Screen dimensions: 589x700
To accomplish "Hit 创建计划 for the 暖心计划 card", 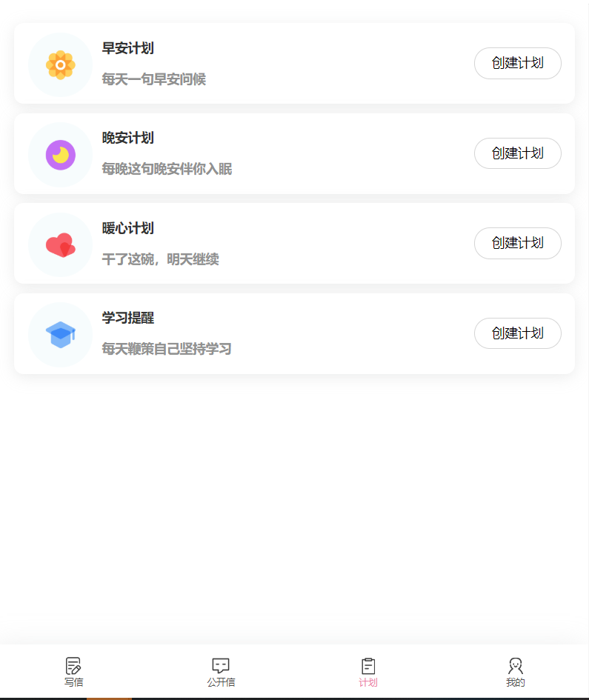I will 517,243.
